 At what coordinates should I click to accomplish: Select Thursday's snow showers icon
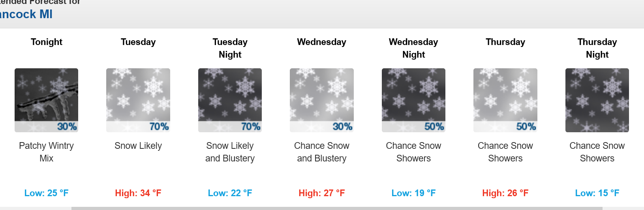(x=505, y=100)
